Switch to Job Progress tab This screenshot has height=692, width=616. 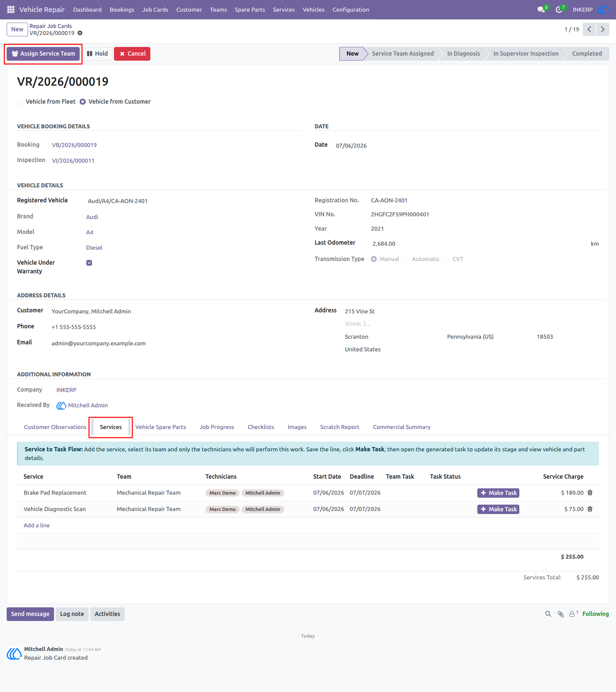(x=217, y=427)
